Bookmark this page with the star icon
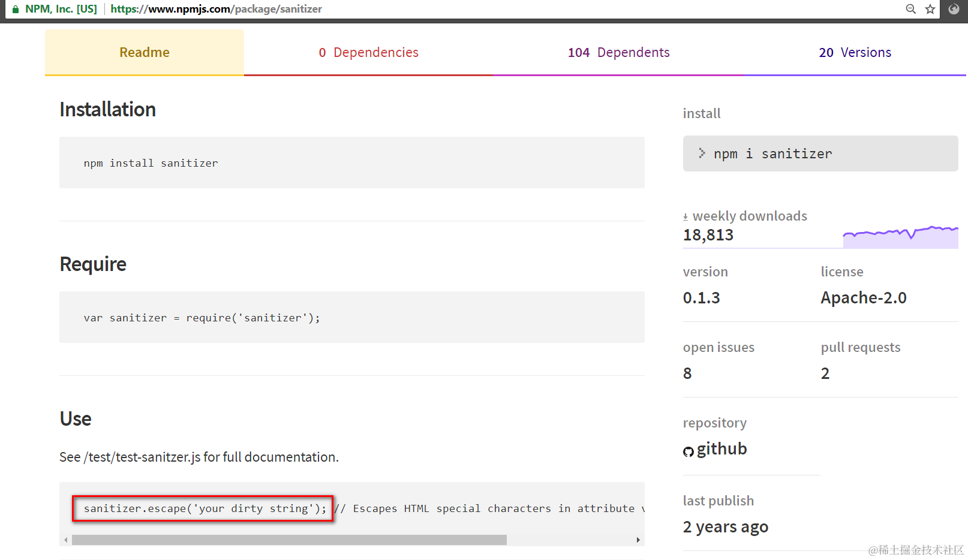The width and height of the screenshot is (968, 560). (930, 9)
